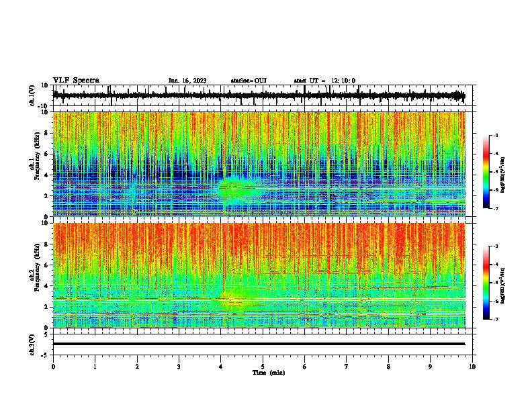Click the ch.2 colorbar log(PSD) unit label
Screen dimensions: 532x411
(503, 285)
